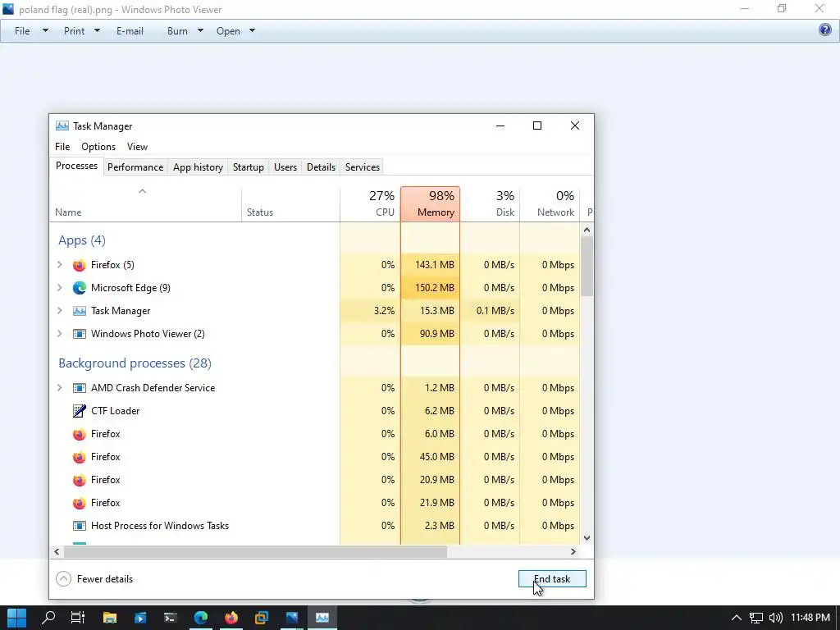Open Task View on the taskbar
This screenshot has height=630, width=840.
(x=78, y=618)
